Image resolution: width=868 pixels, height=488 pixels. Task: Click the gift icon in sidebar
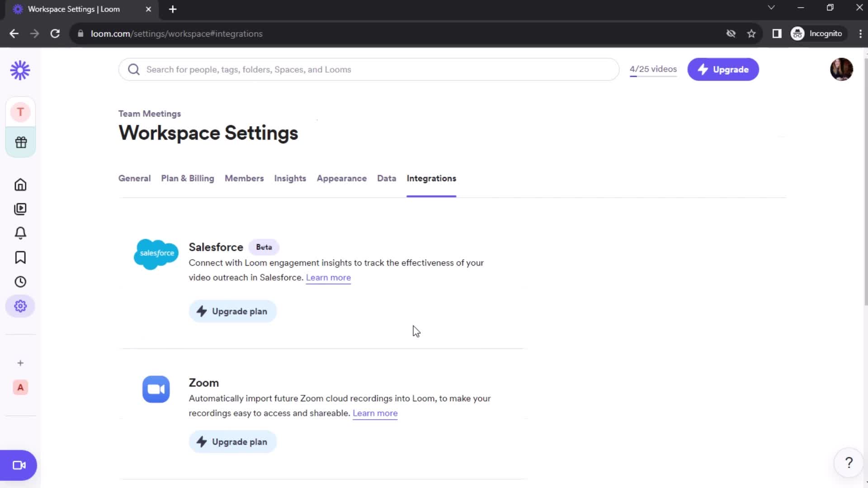click(x=20, y=142)
